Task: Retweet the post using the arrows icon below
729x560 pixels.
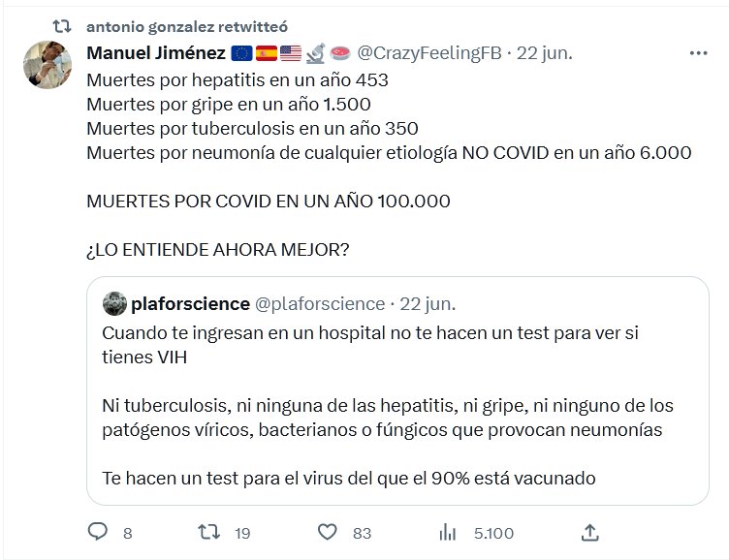Action: point(207,532)
